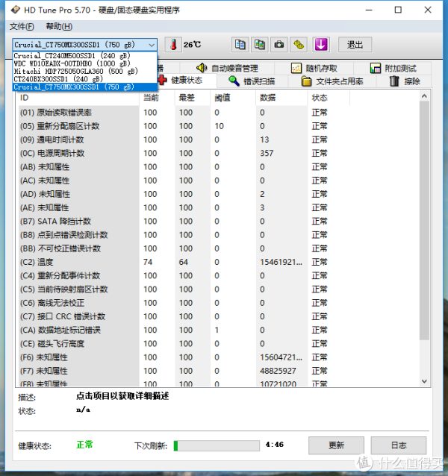Close the HD Tune Pro window
This screenshot has width=448, height=476.
(x=428, y=10)
